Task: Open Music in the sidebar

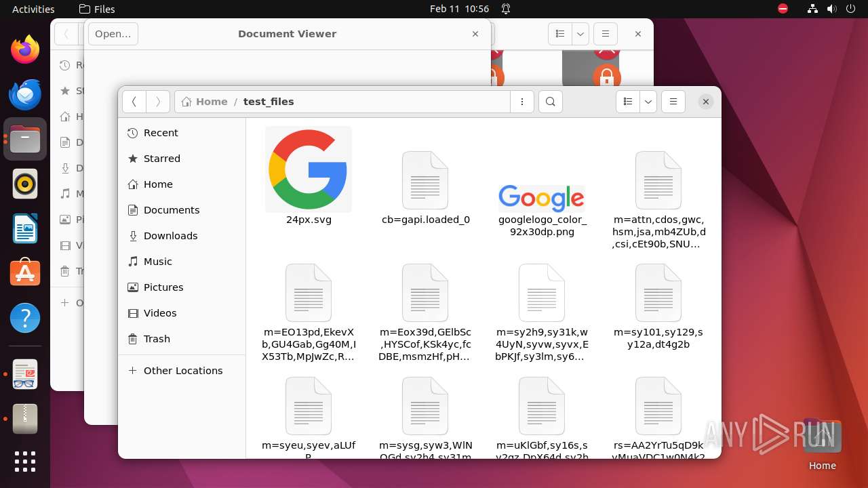Action: pyautogui.click(x=182, y=262)
